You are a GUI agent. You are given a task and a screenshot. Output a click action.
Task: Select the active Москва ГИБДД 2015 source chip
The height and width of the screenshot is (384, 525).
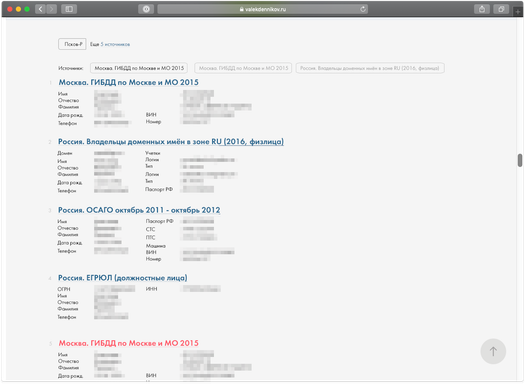(x=139, y=68)
